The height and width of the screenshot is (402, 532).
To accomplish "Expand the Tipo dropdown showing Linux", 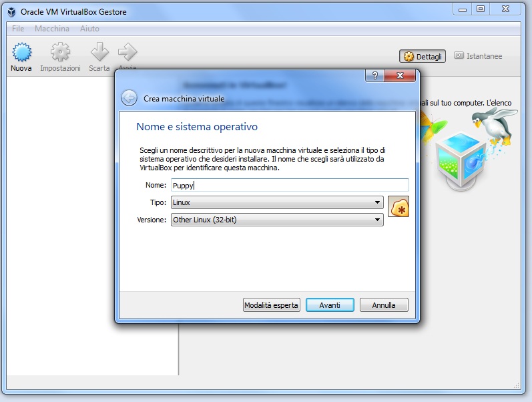I will tap(276, 202).
